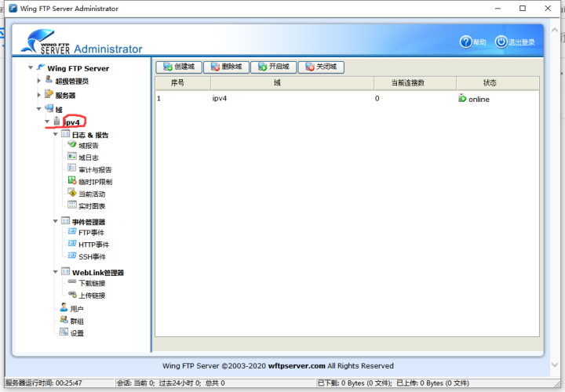The height and width of the screenshot is (392, 565).
Task: Open 实时图表 in the tree
Action: point(92,206)
